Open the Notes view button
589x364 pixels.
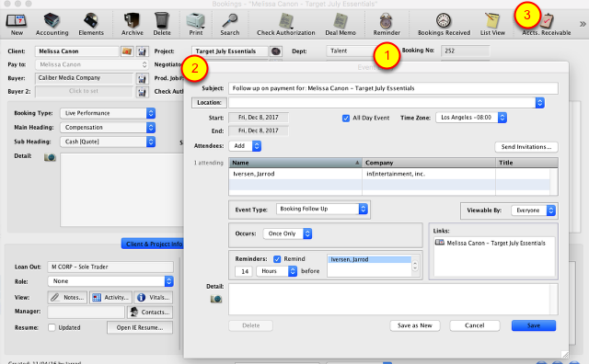67,298
